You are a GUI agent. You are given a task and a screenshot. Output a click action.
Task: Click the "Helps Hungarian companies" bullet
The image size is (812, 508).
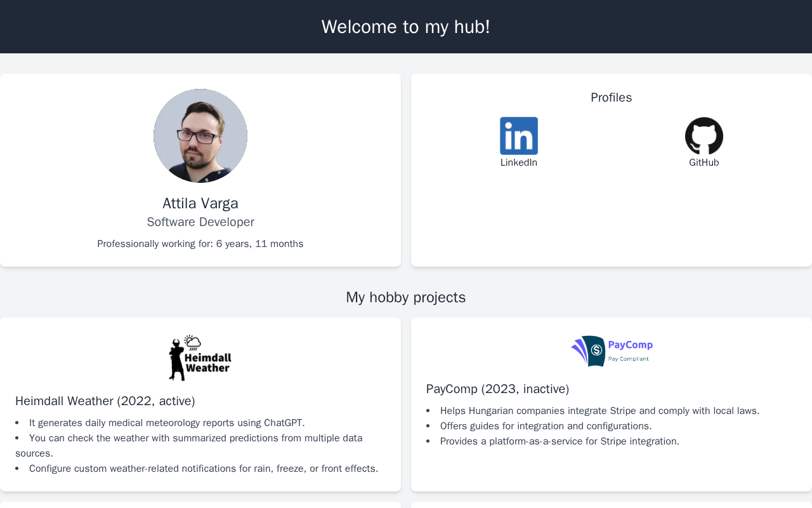(599, 411)
